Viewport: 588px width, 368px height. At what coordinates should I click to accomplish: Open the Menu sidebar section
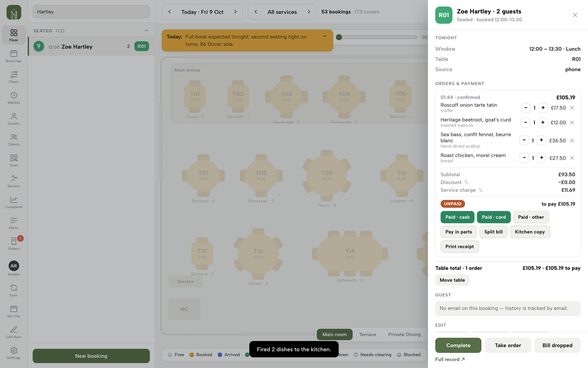(13, 223)
